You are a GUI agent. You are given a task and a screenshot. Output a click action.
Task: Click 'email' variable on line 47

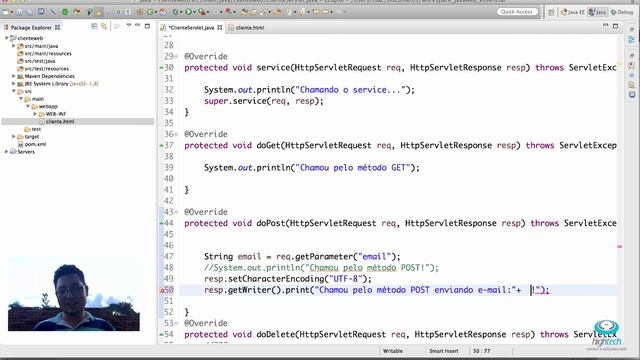249,257
